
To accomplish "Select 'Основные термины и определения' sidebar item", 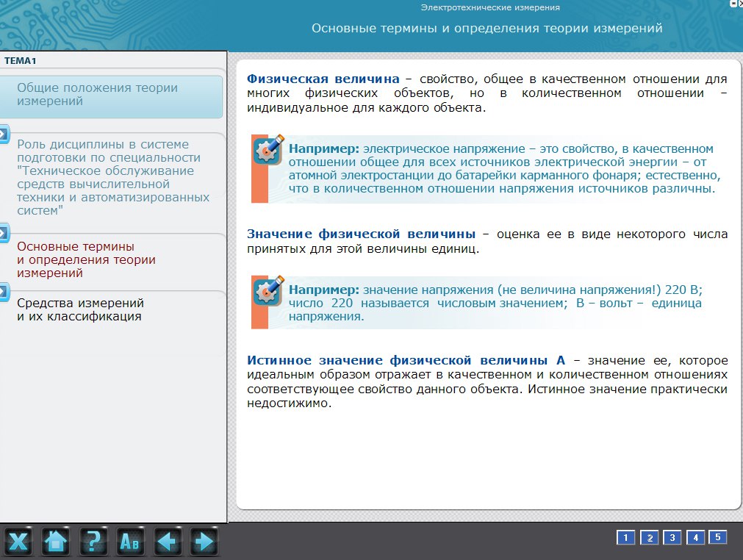I will click(85, 259).
